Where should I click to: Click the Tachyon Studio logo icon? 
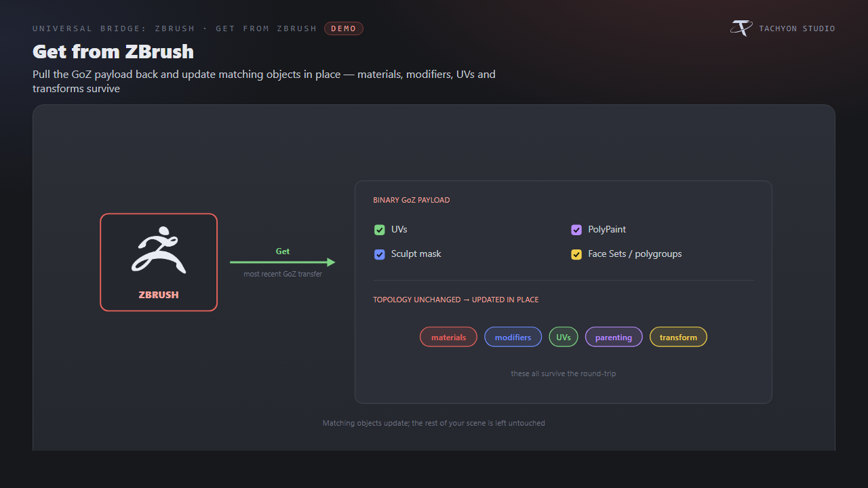coord(741,28)
